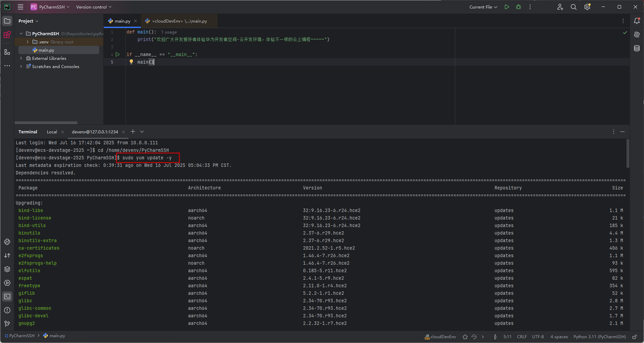Open the Version control menu

pos(93,7)
